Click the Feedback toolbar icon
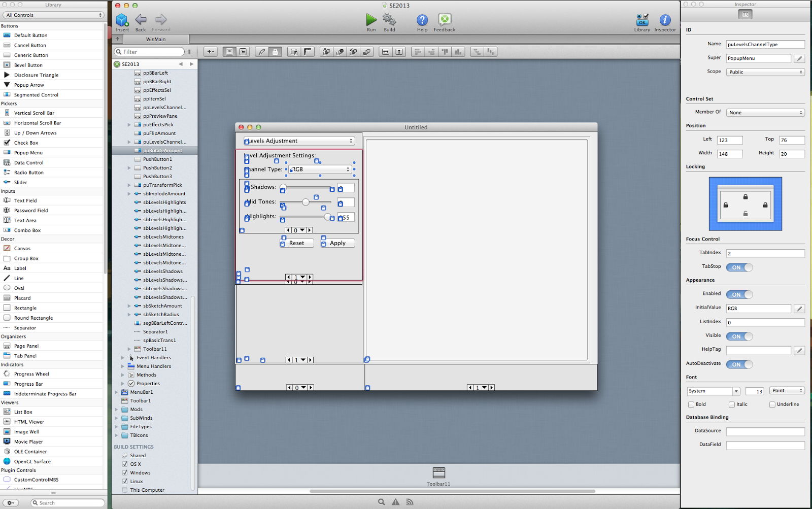The image size is (812, 509). click(445, 20)
